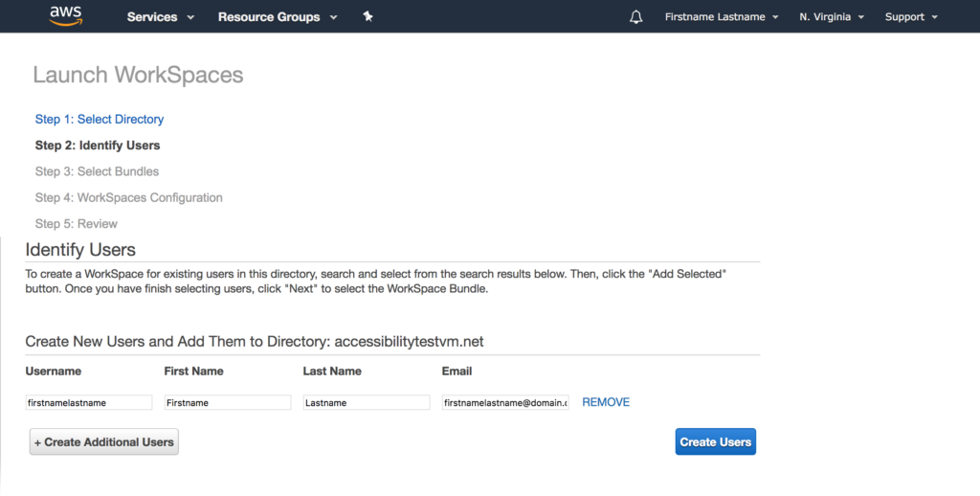
Task: Select Step 4: WorkSpaces Configuration
Action: pyautogui.click(x=129, y=197)
